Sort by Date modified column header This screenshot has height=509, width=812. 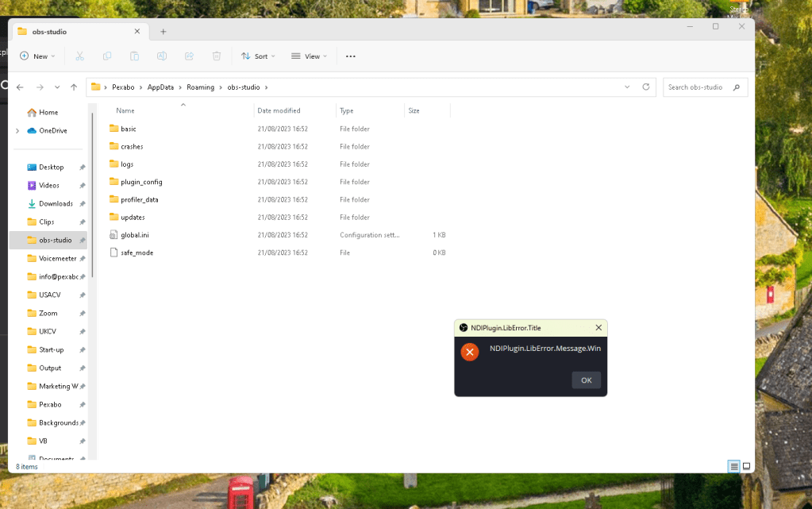coord(294,110)
